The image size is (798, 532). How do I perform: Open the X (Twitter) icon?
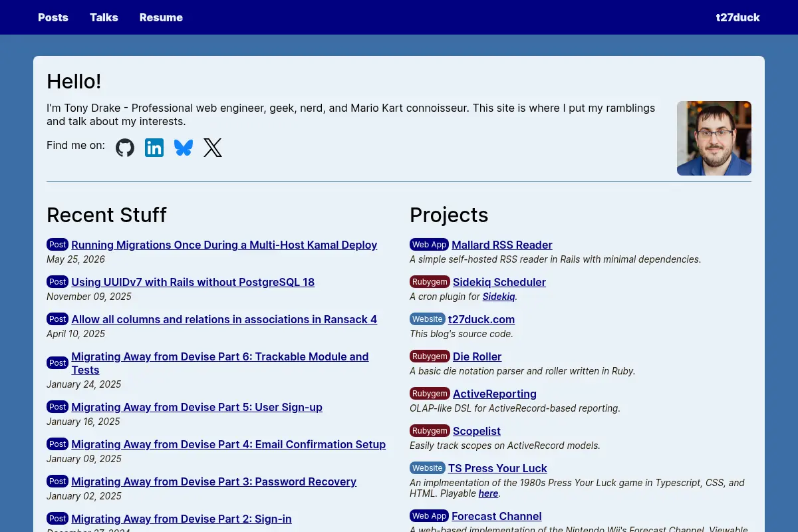click(x=213, y=148)
